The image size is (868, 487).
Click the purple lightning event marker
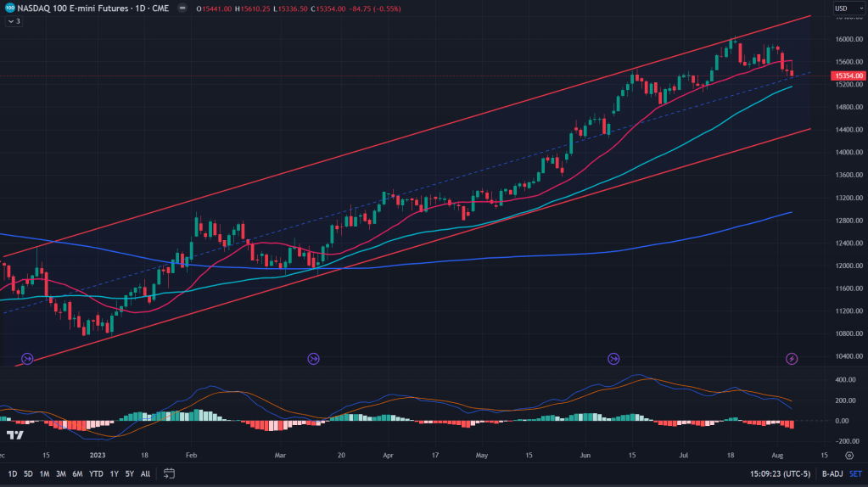click(792, 359)
